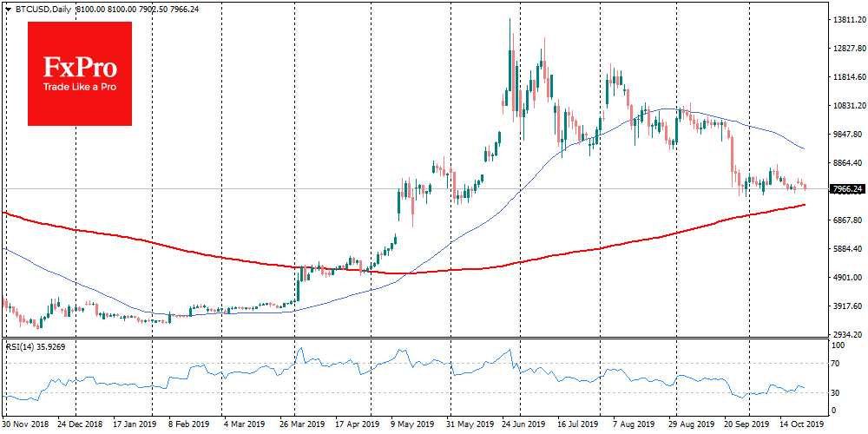Viewport: 868px width, 434px height.
Task: Click the 6876.70 price axis label
Action: 846,220
